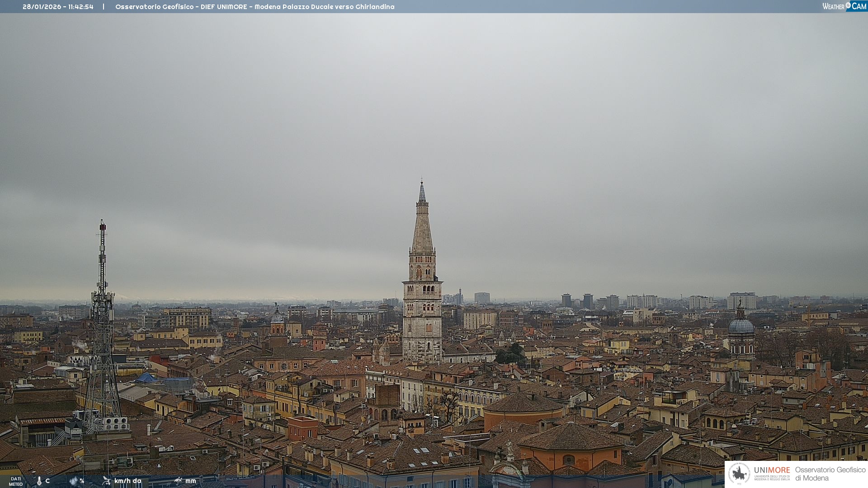Click the UNIMORE red and gray wordmark
The image size is (868, 488).
(x=772, y=470)
